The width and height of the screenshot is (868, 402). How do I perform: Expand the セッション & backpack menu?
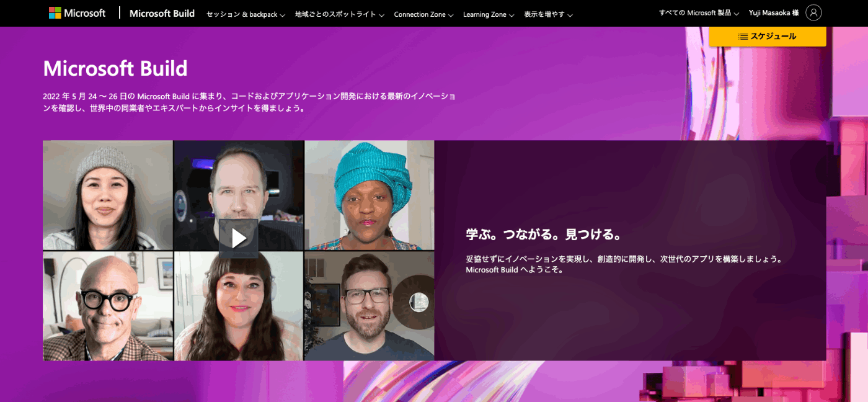coord(246,14)
